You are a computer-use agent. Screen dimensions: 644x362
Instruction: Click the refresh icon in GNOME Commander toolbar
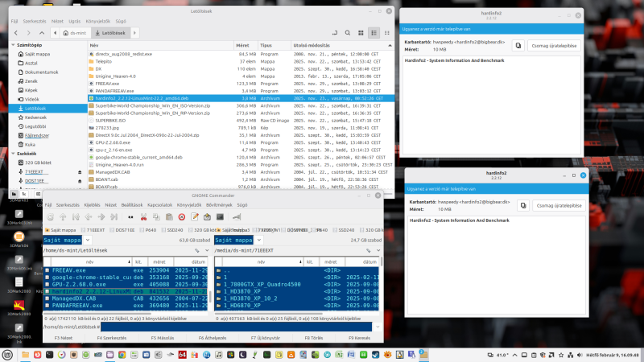(50, 216)
